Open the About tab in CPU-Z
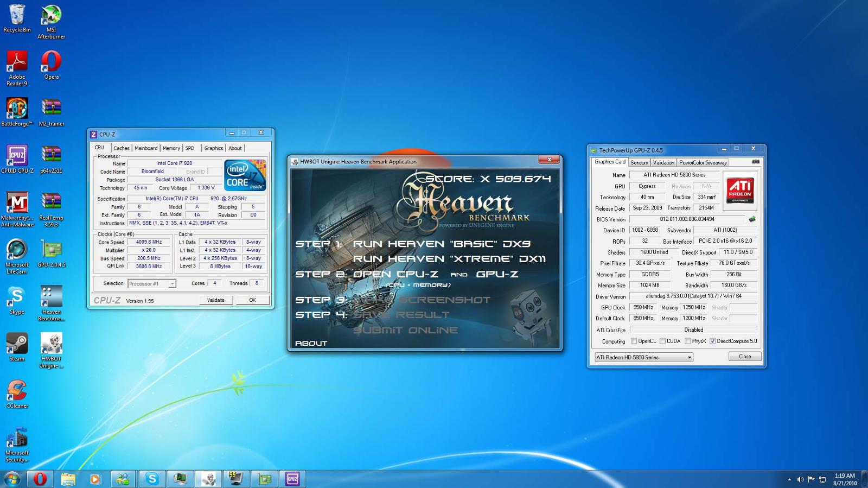Viewport: 868px width, 488px height. click(235, 148)
